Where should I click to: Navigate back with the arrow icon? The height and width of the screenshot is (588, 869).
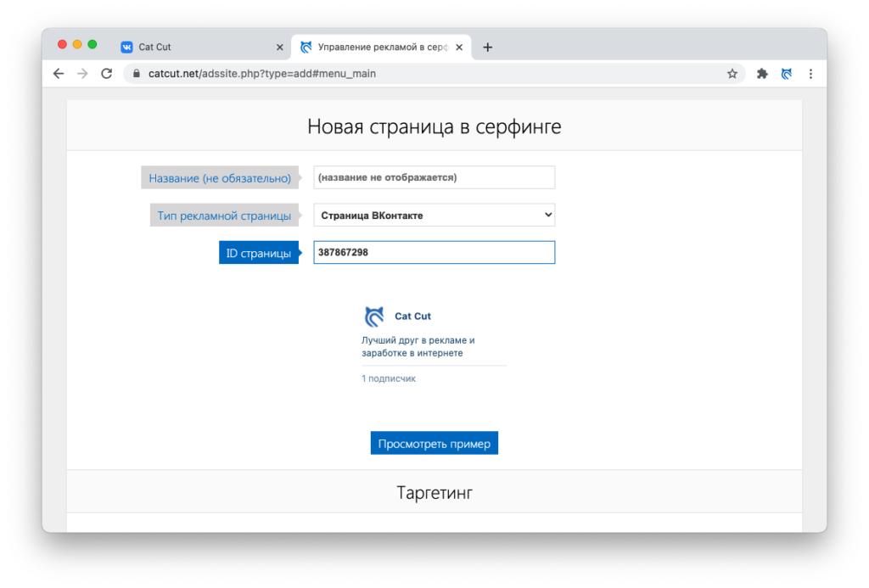(58, 74)
